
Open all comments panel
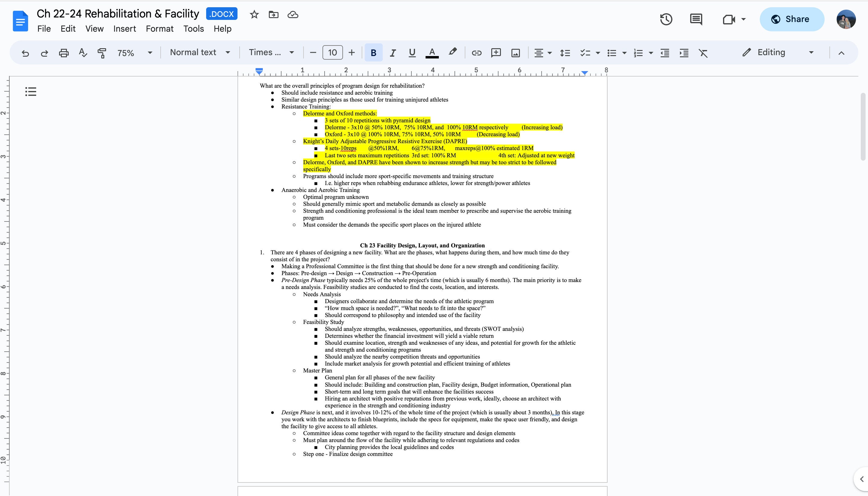(x=696, y=19)
